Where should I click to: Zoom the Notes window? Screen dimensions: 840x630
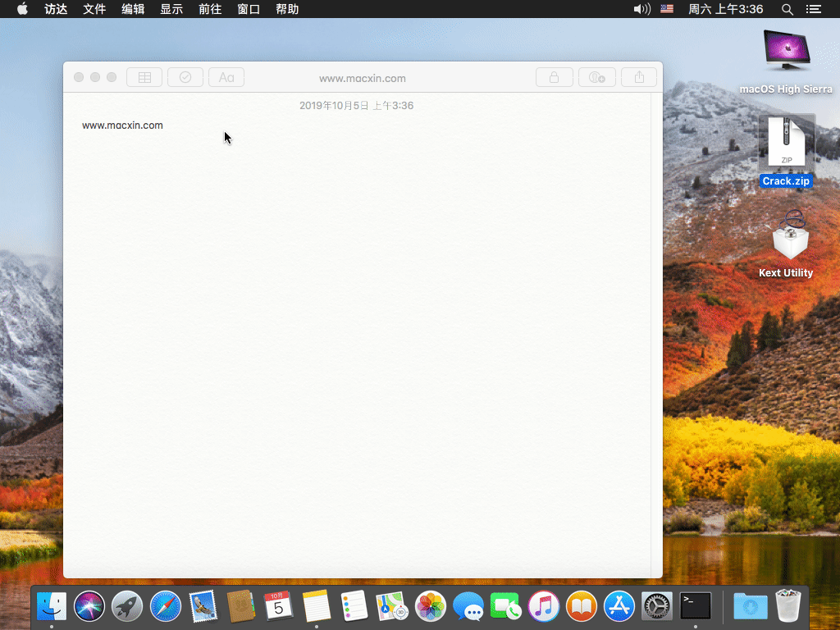click(112, 77)
